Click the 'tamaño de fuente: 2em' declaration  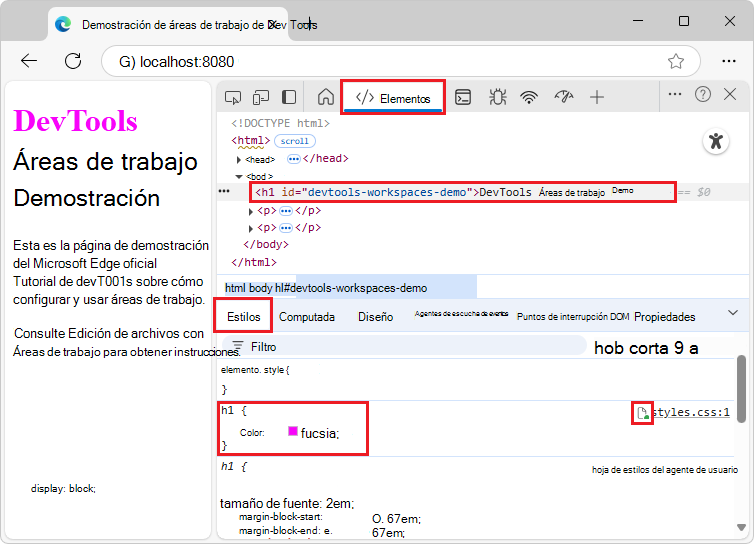287,504
